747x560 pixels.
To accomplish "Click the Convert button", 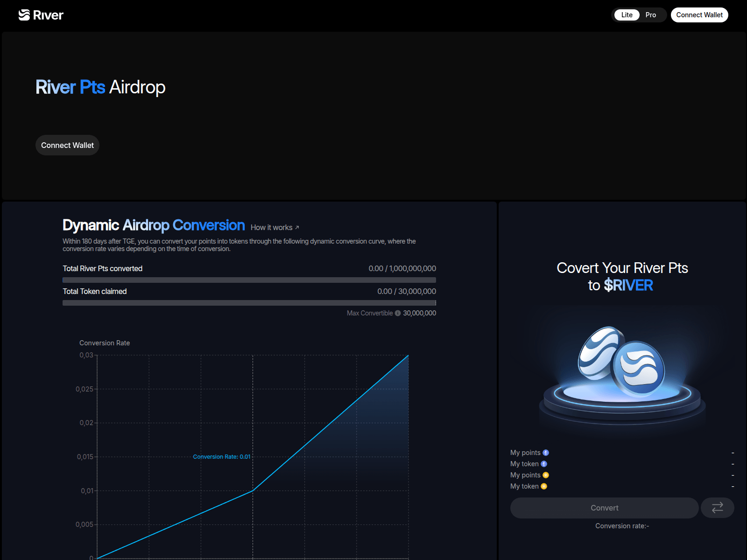I will tap(604, 508).
